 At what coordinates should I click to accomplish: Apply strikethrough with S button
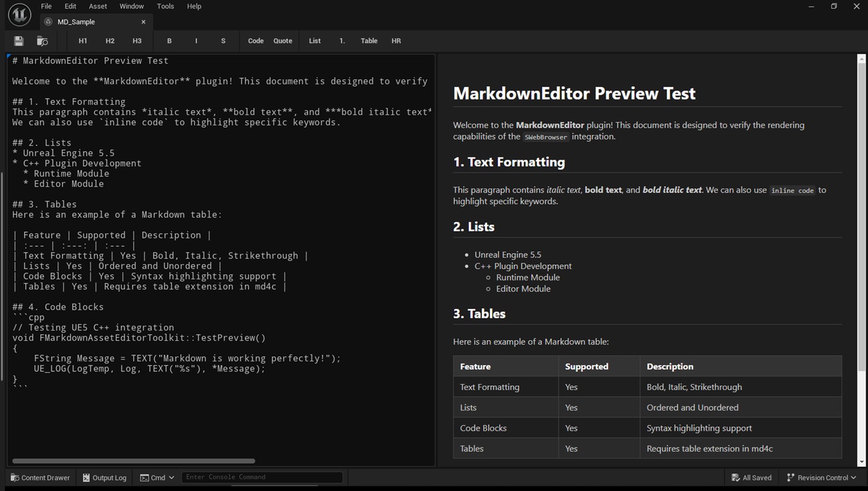[223, 41]
